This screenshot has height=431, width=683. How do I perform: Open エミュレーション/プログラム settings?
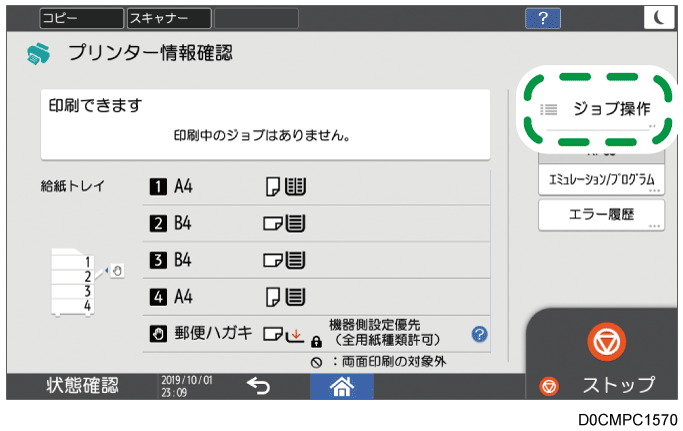click(x=601, y=180)
